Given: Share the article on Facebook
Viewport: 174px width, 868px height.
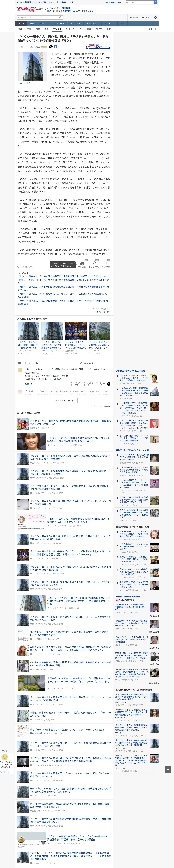Looking at the screenshot, I should (x=55, y=47).
